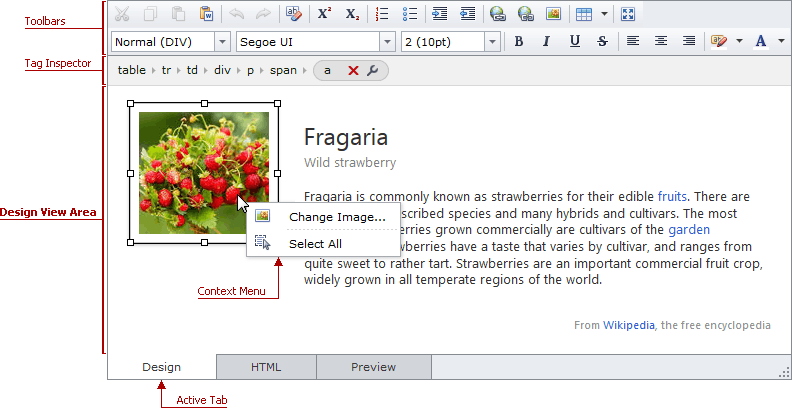Toggle Italic formatting

click(x=546, y=41)
